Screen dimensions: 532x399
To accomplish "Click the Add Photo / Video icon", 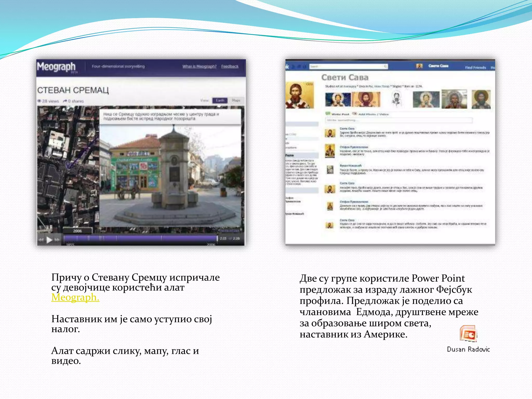I will (354, 114).
